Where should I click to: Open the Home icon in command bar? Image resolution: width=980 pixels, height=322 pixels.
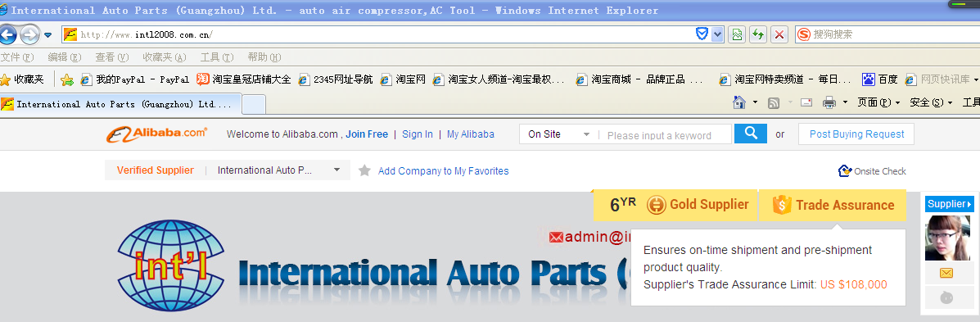point(739,102)
